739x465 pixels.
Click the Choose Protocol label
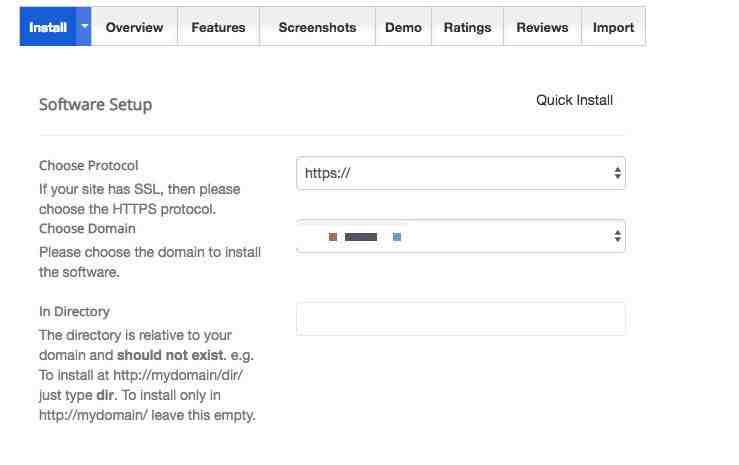[89, 165]
